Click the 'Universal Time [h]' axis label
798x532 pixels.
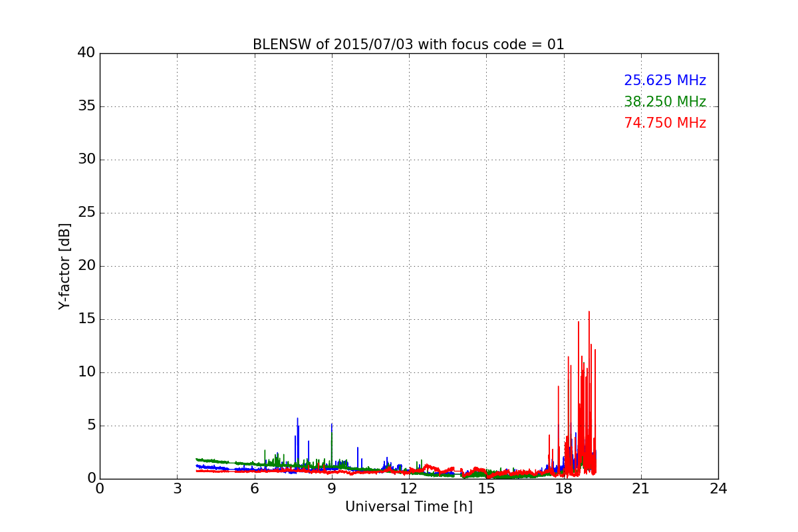(x=408, y=507)
